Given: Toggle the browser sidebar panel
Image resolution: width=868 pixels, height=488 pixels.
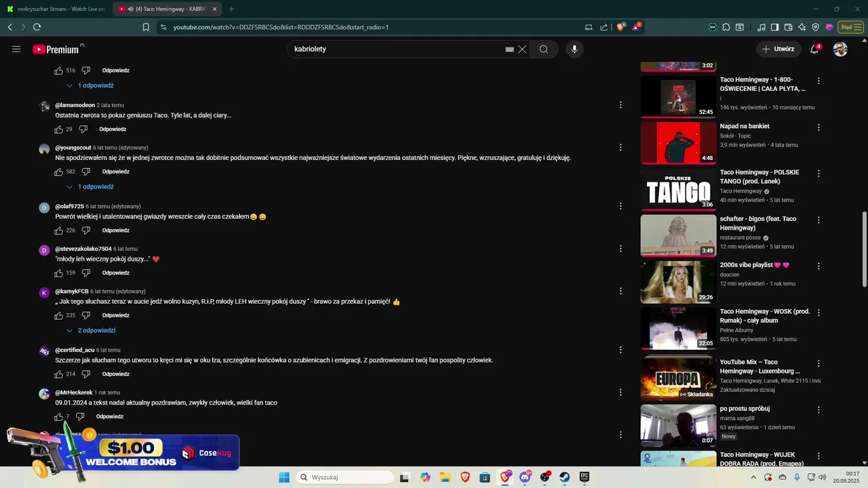Looking at the screenshot, I should pos(774,27).
